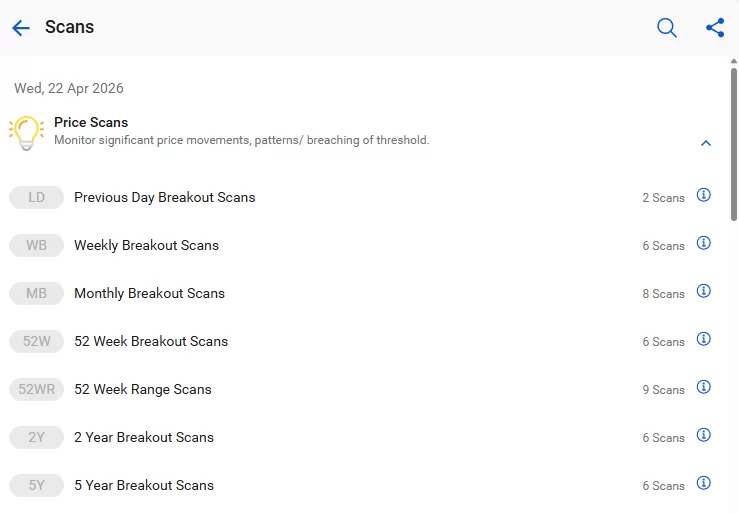Click the Price Scans lightbulb icon
Image resolution: width=739 pixels, height=513 pixels.
click(x=26, y=132)
